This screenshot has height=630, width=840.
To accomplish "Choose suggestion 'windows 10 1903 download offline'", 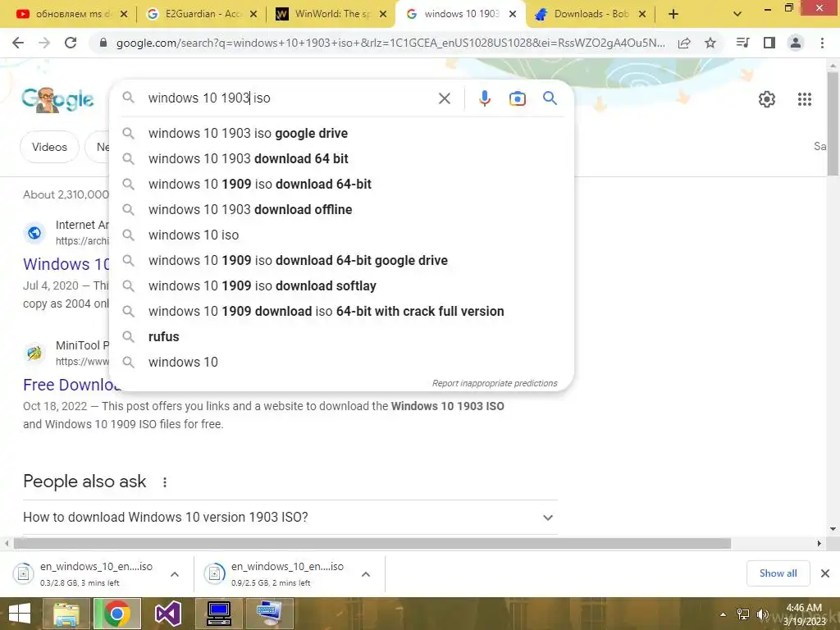I will [341, 209].
